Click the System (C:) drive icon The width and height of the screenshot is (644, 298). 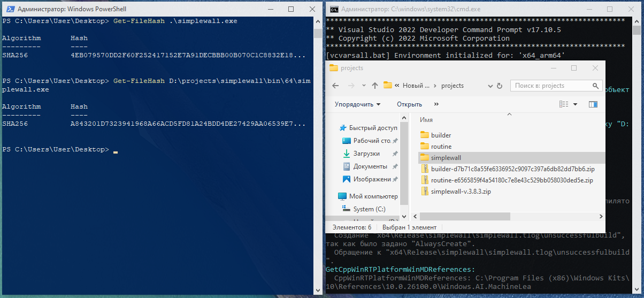coord(347,209)
